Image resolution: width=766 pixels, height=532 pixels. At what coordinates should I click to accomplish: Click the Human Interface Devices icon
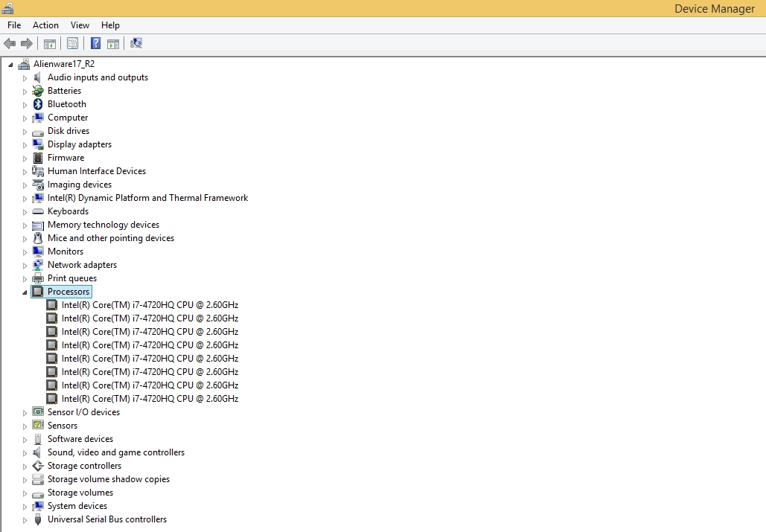tap(38, 171)
